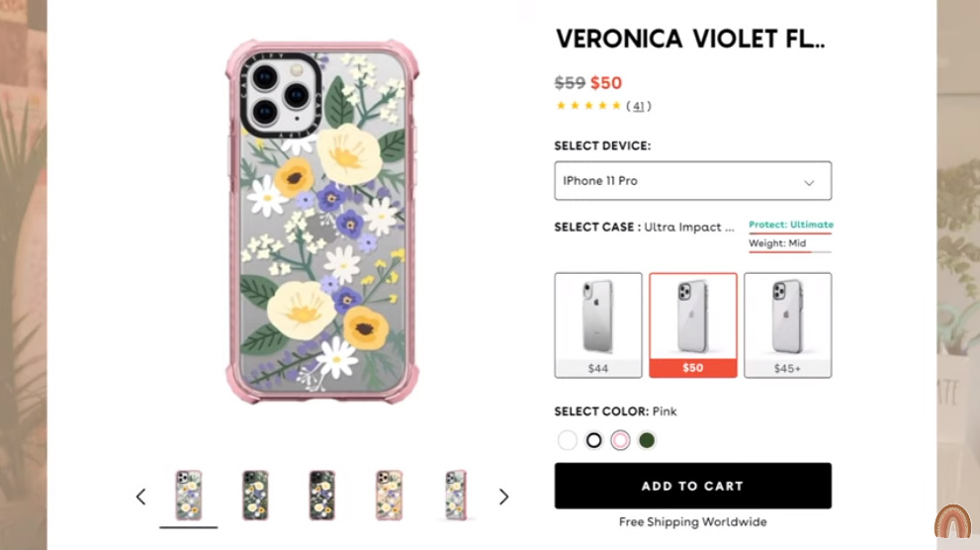Select the $50 case option
The width and height of the screenshot is (980, 550).
pos(692,324)
